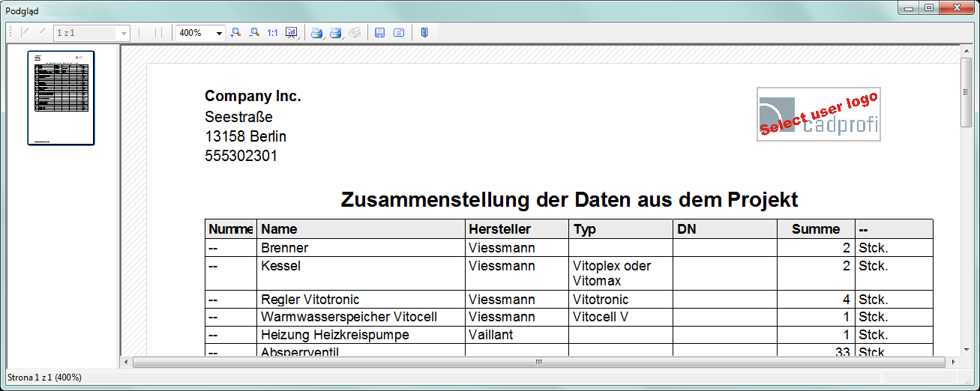980x391 pixels.
Task: Click the first page navigation arrow
Action: [x=25, y=32]
